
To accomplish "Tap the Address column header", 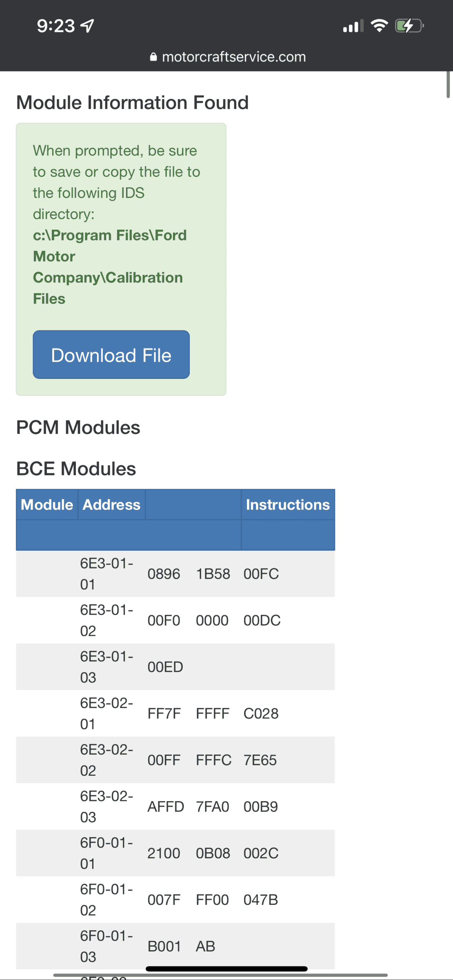I will (x=111, y=505).
